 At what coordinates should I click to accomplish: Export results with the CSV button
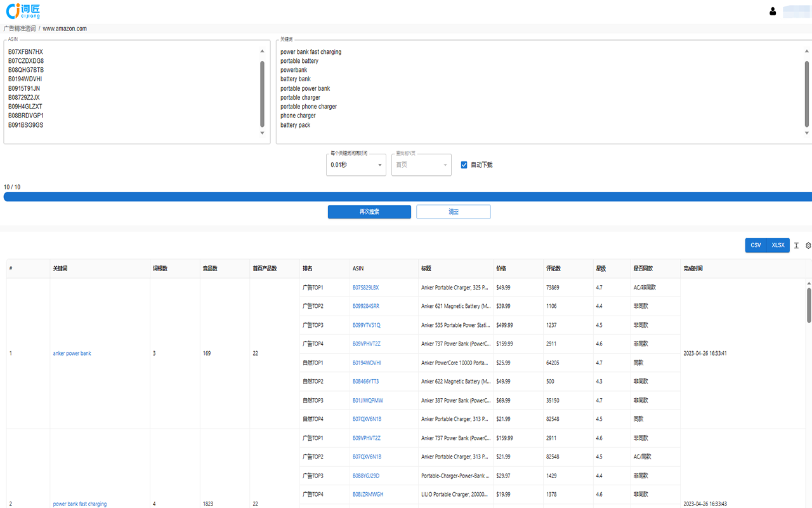(756, 245)
